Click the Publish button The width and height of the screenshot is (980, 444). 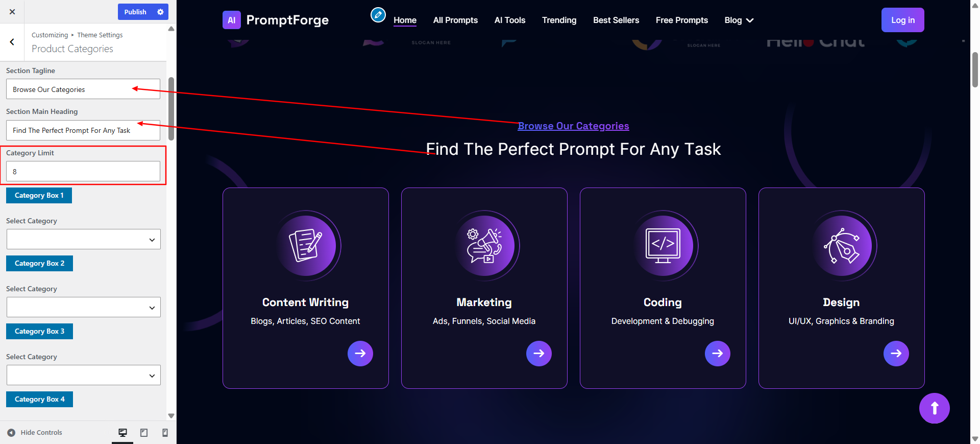135,12
